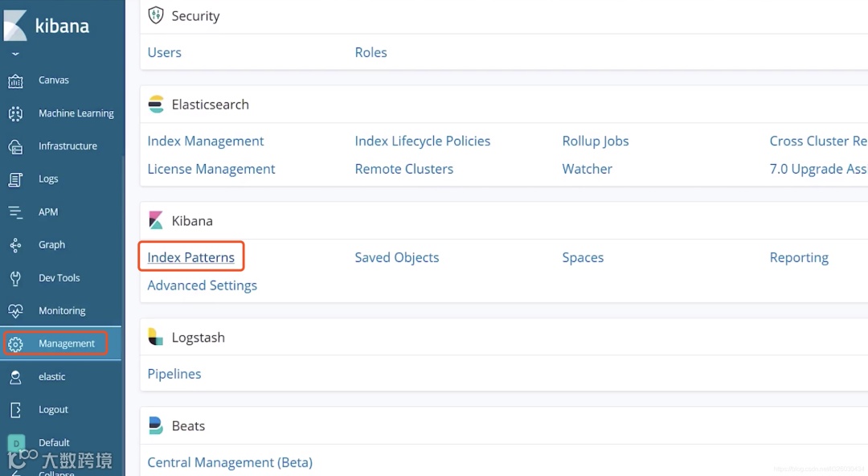Open Central Management (Beta) under Beats
Image resolution: width=868 pixels, height=476 pixels.
(x=230, y=462)
